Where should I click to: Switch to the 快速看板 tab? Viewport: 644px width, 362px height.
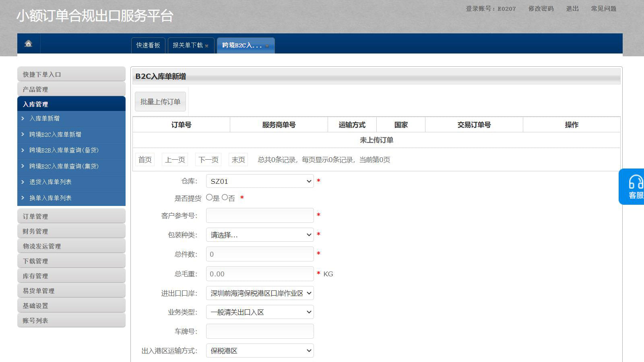point(148,45)
